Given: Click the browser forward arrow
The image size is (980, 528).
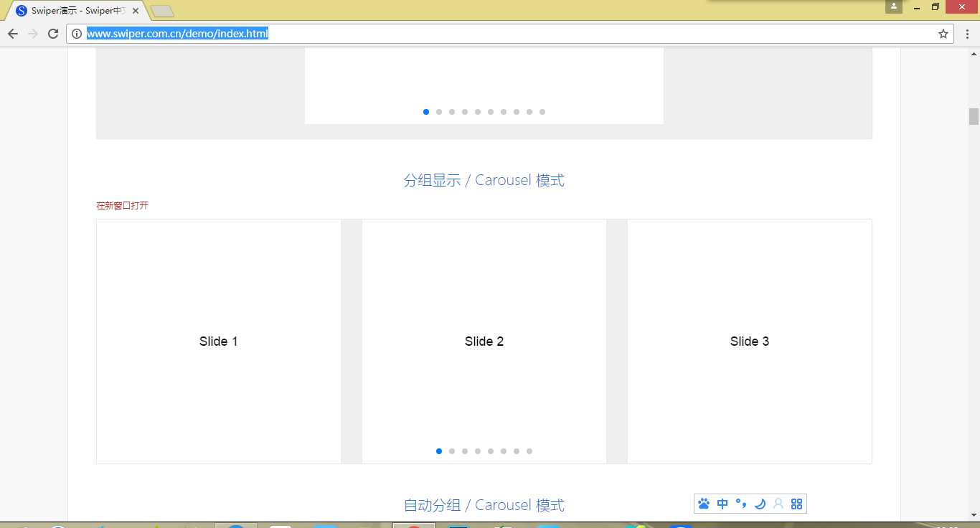Looking at the screenshot, I should pyautogui.click(x=33, y=34).
